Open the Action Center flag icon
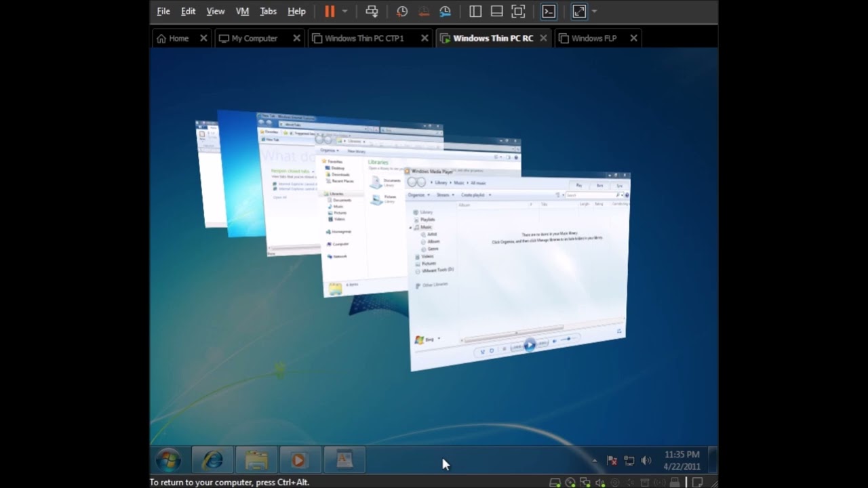Viewport: 868px width, 488px height. coord(612,461)
